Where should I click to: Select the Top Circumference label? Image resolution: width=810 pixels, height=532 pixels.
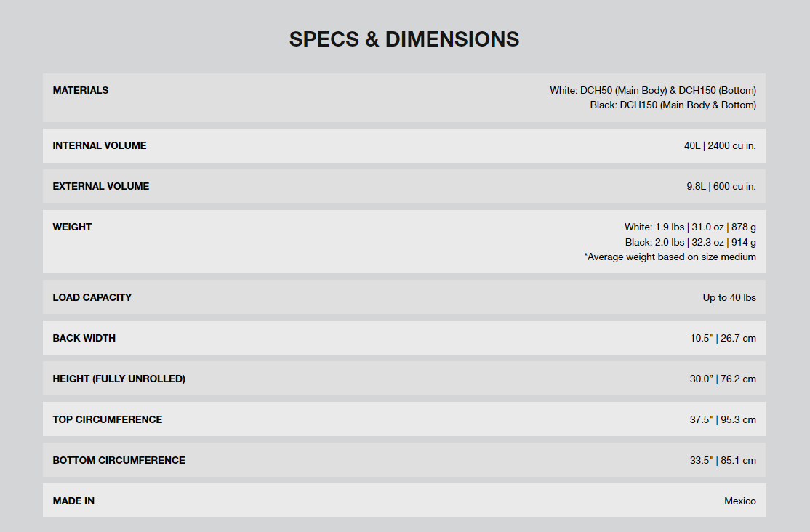(108, 420)
